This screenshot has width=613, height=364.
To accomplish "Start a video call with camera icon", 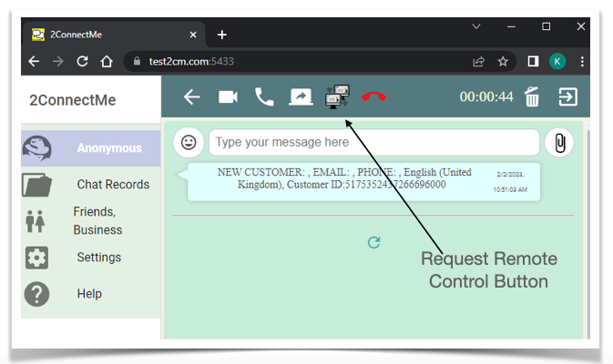I will [x=228, y=96].
